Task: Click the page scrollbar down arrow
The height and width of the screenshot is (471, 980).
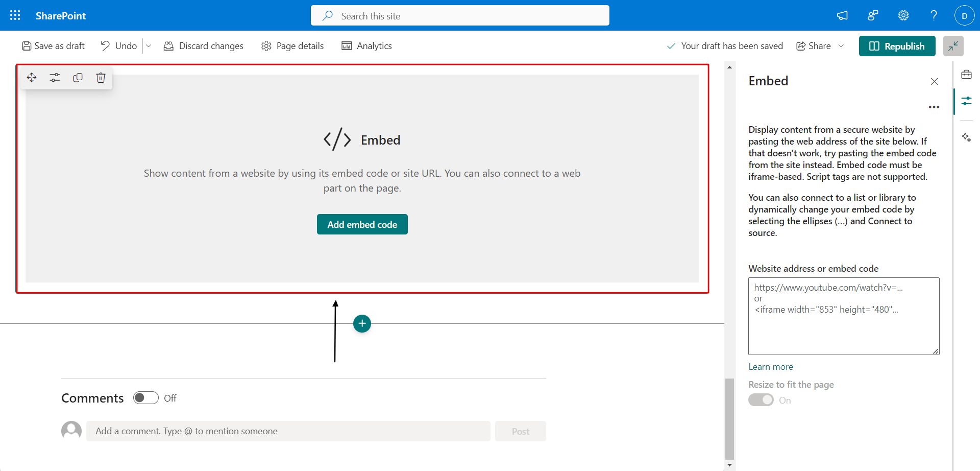Action: point(729,465)
